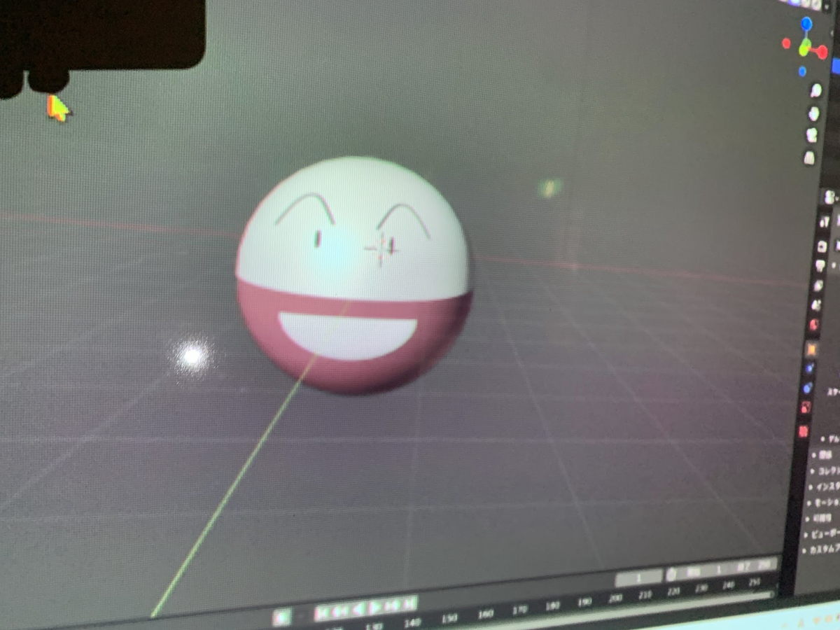840x630 pixels.
Task: Click the negative X red dot on gizmo
Action: (x=786, y=43)
